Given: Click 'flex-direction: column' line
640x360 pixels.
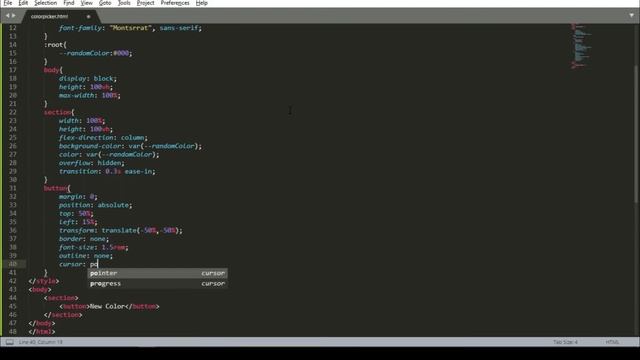Looking at the screenshot, I should tap(103, 138).
